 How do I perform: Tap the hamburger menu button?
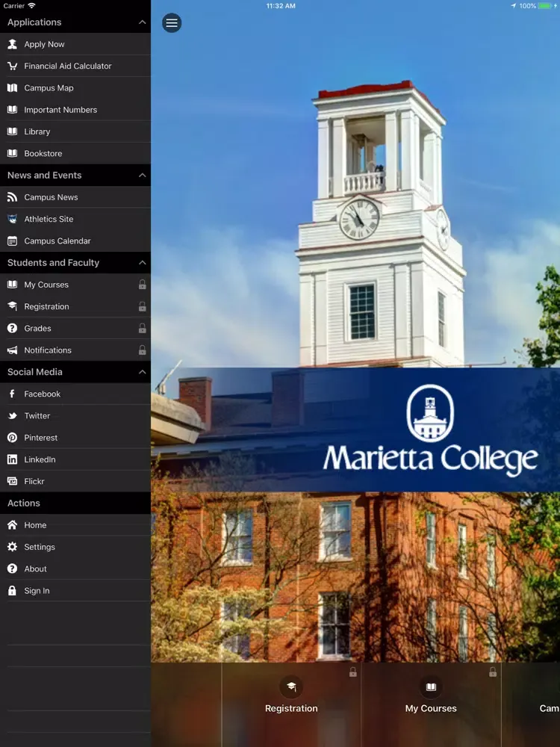click(x=172, y=23)
